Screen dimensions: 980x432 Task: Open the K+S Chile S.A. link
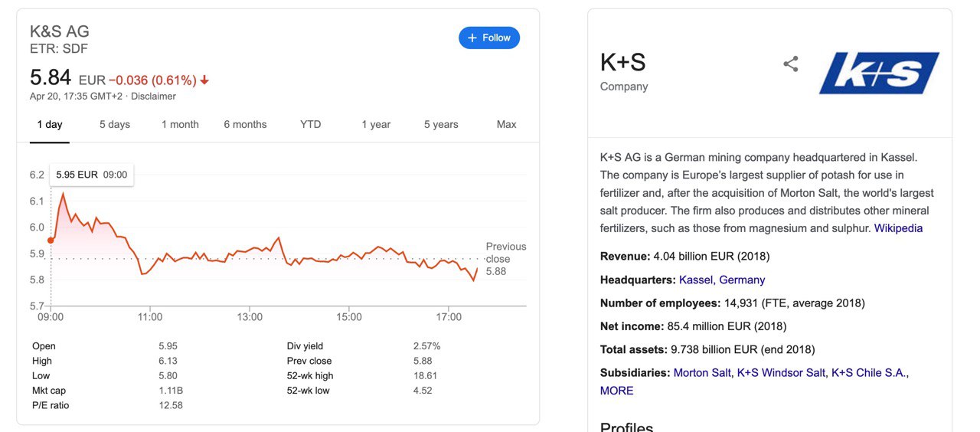[x=868, y=373]
